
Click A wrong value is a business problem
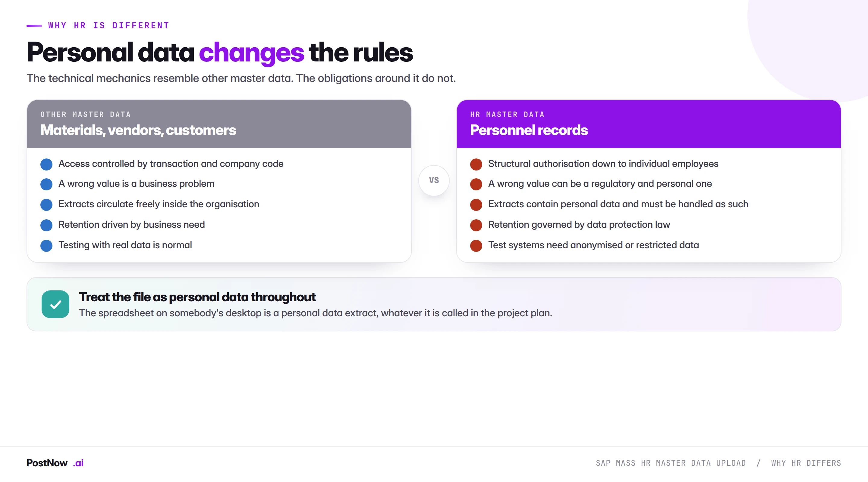click(x=137, y=183)
